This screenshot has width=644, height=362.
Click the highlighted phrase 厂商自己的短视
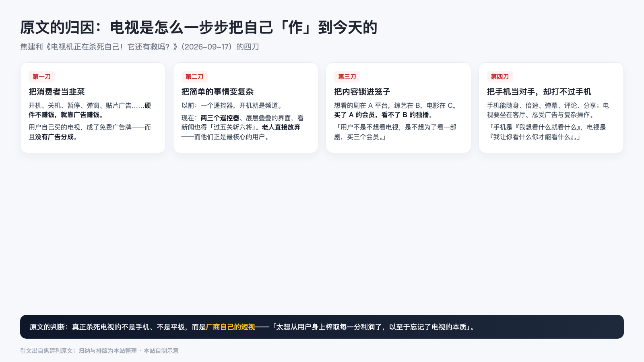tap(231, 327)
